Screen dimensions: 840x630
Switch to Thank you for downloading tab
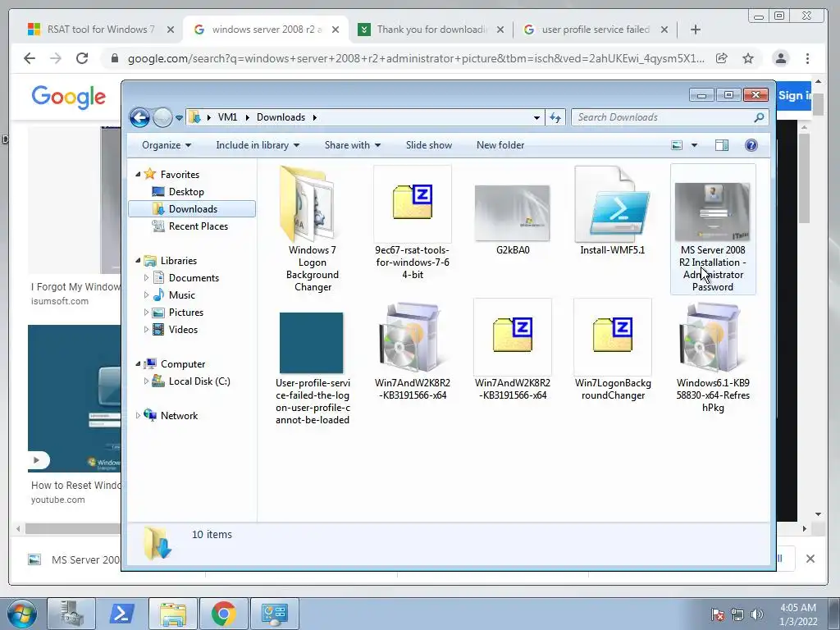click(x=431, y=30)
